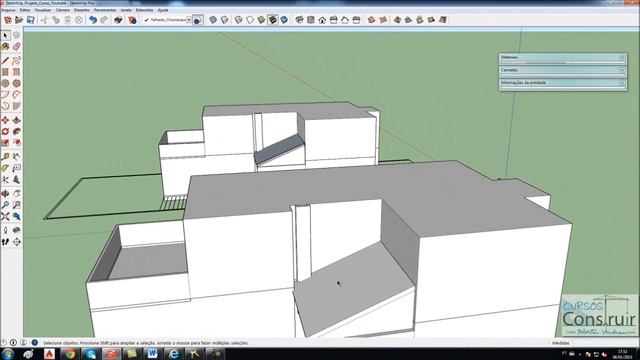Screen dimensions: 640x360
Task: Open the Visualizar menu
Action: [x=43, y=10]
